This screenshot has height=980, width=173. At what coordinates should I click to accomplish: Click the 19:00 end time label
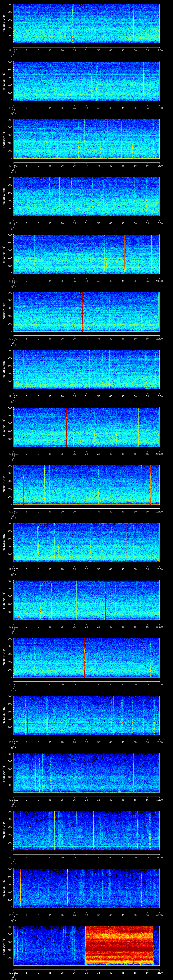[x=159, y=166]
